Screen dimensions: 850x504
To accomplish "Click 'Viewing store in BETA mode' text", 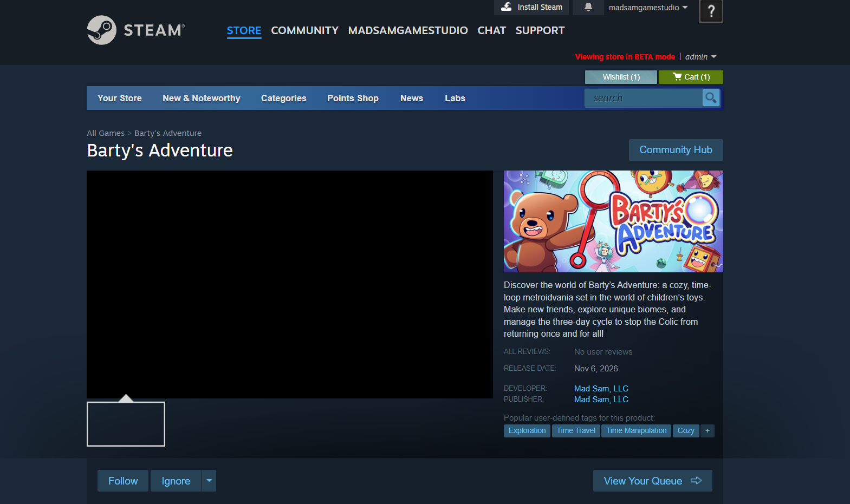I will [625, 57].
